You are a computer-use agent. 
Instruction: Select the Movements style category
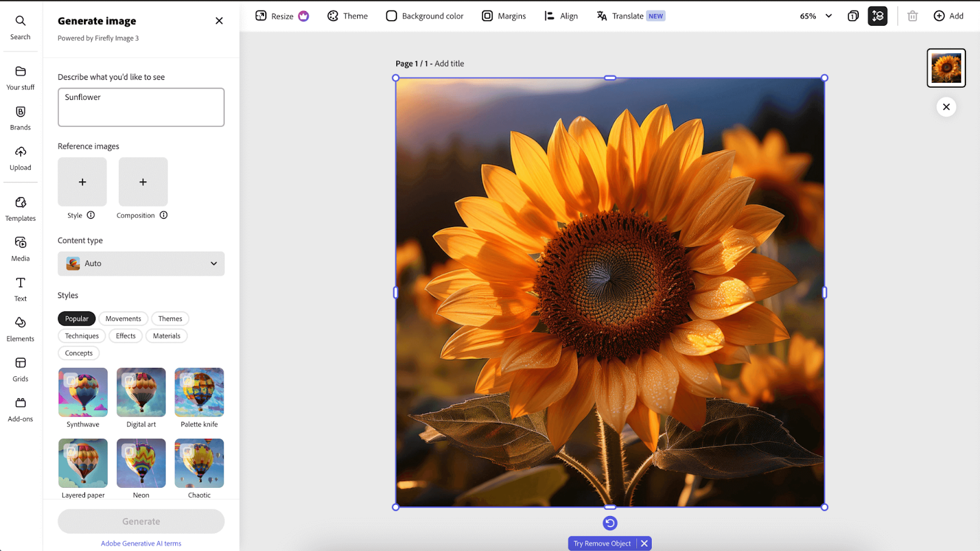(123, 319)
